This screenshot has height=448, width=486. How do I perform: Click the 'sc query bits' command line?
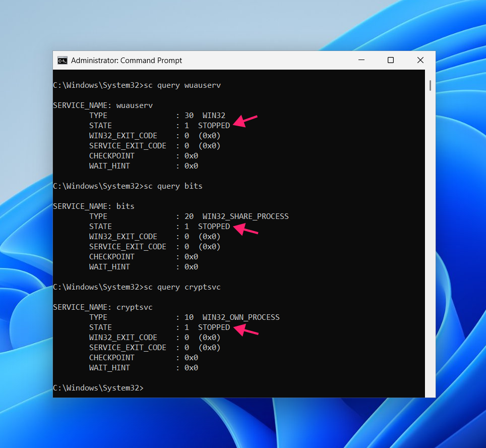coord(128,186)
